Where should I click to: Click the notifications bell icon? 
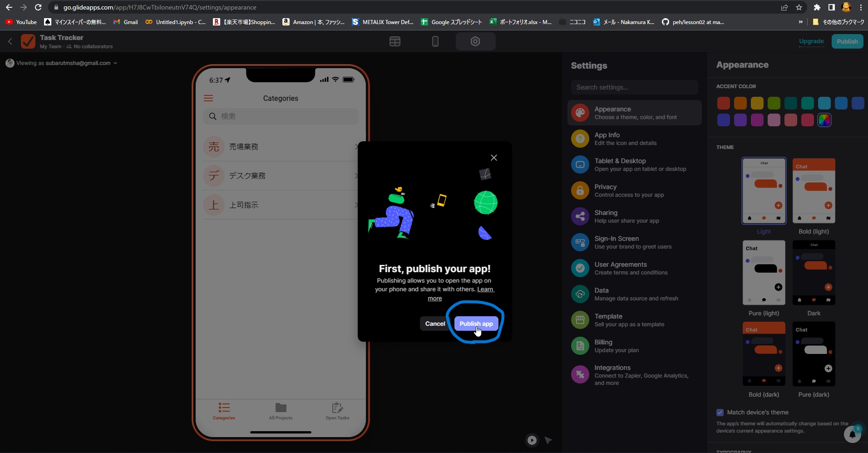pyautogui.click(x=852, y=434)
